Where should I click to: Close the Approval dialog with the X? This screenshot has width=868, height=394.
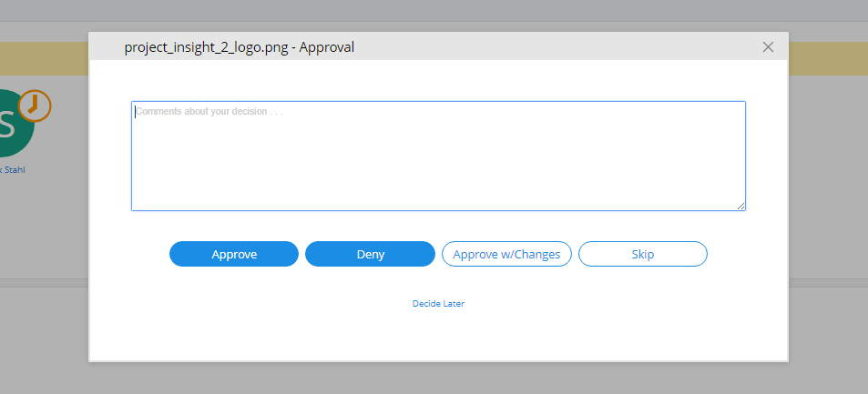(x=768, y=47)
